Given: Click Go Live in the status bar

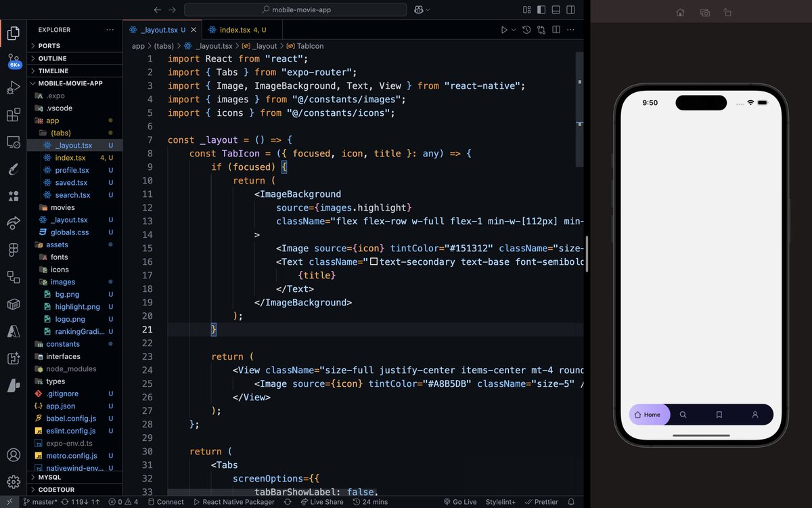Looking at the screenshot, I should click(x=460, y=502).
